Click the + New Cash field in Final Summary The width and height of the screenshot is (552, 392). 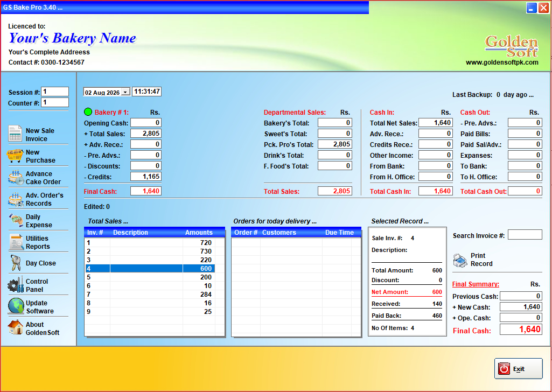click(x=521, y=306)
